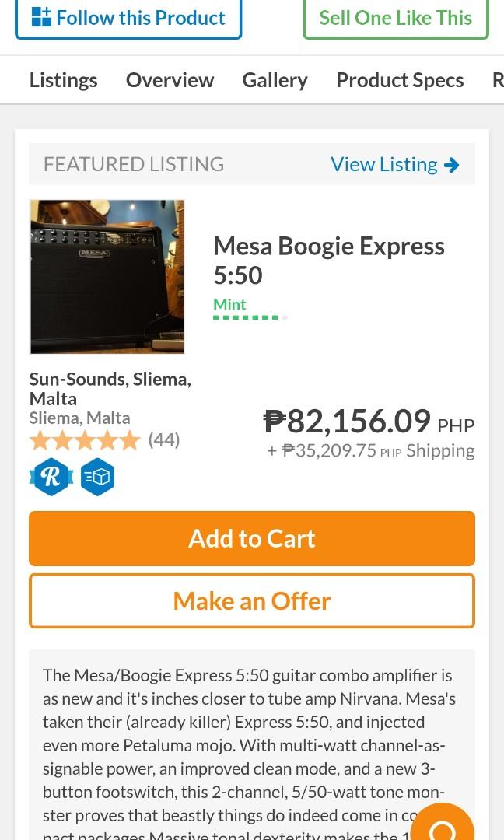504x840 pixels.
Task: Click the Quick Shipper shipping box badge
Action: 97,478
